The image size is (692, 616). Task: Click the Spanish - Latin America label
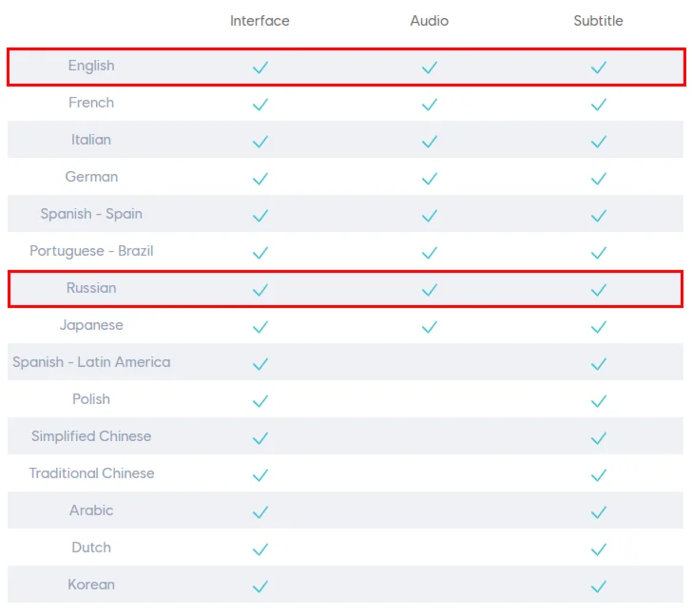click(91, 362)
